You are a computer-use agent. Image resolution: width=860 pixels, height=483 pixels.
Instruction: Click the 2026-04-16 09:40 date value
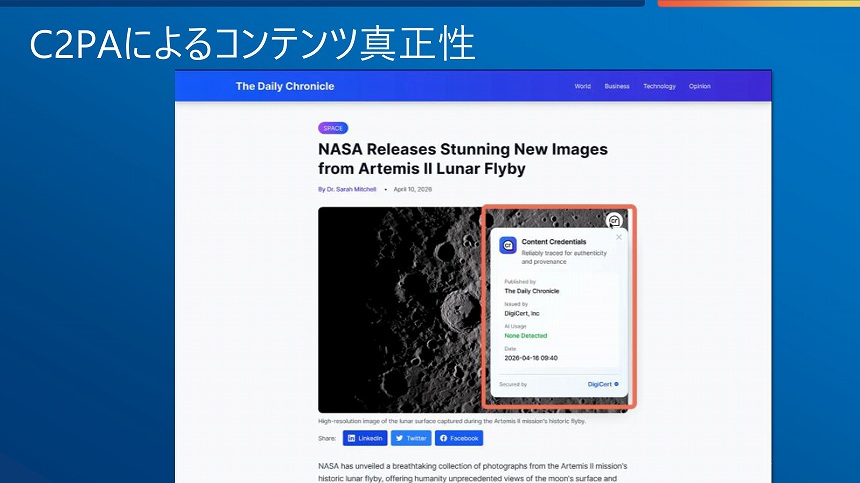click(x=531, y=358)
